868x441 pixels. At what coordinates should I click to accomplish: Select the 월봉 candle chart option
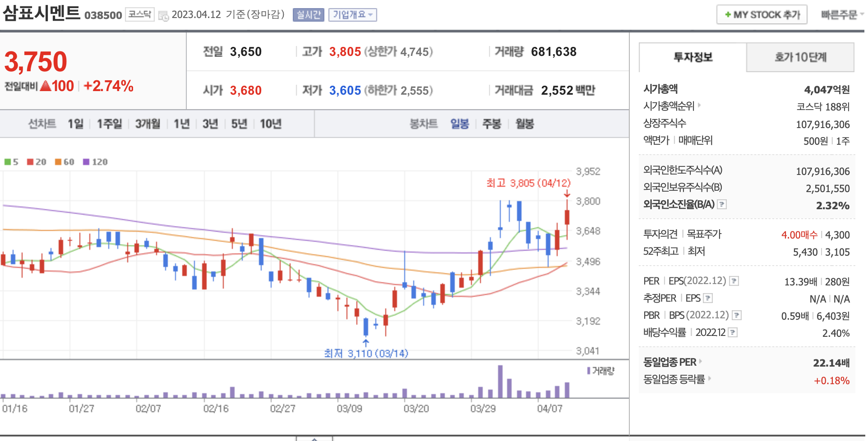click(524, 124)
